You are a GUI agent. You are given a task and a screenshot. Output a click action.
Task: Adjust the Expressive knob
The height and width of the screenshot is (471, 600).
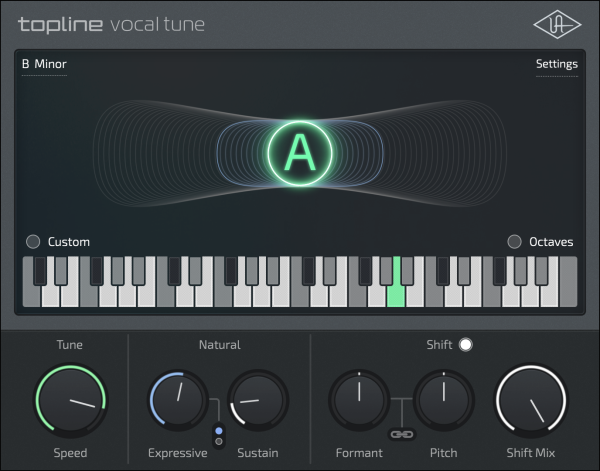[178, 400]
